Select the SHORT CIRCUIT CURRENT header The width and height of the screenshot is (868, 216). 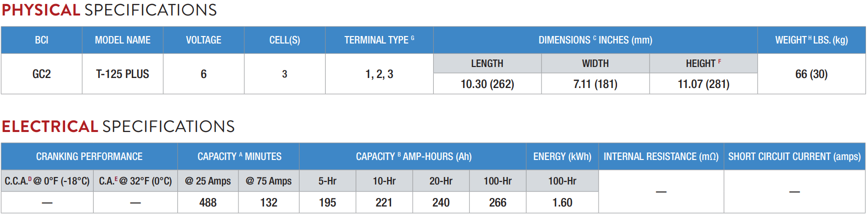[795, 156]
